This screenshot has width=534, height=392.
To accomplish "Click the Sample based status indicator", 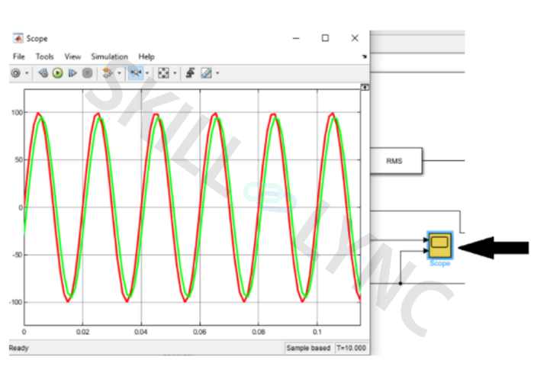I will [x=308, y=348].
